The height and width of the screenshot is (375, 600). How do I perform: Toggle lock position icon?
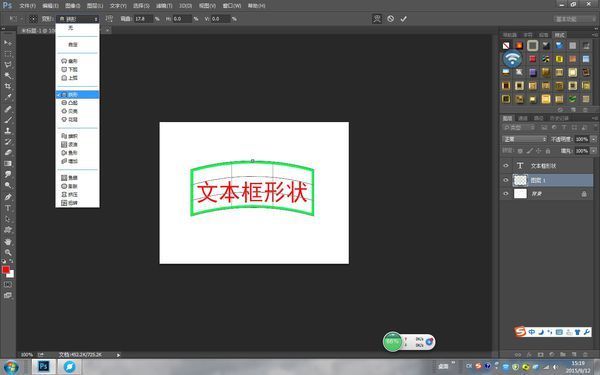pos(539,151)
